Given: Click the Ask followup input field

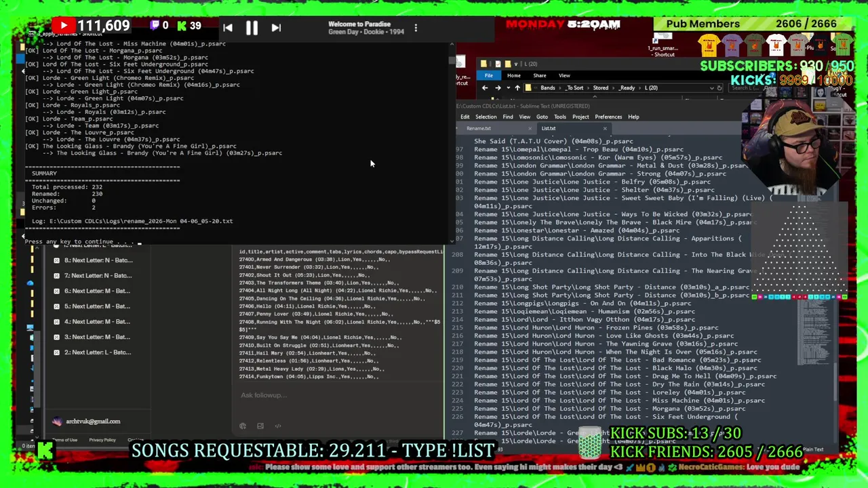Looking at the screenshot, I should click(x=337, y=396).
